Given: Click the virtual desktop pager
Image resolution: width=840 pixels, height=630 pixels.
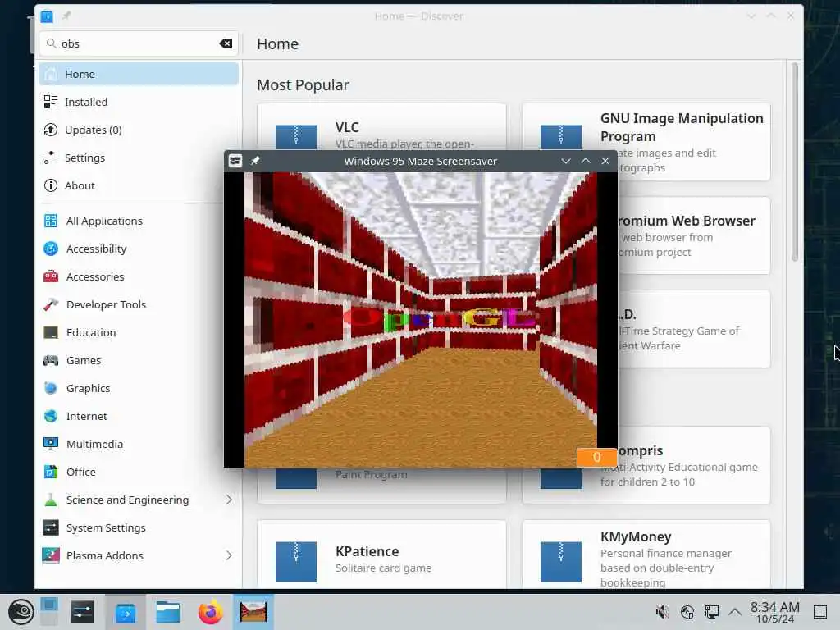Looking at the screenshot, I should (x=48, y=612).
